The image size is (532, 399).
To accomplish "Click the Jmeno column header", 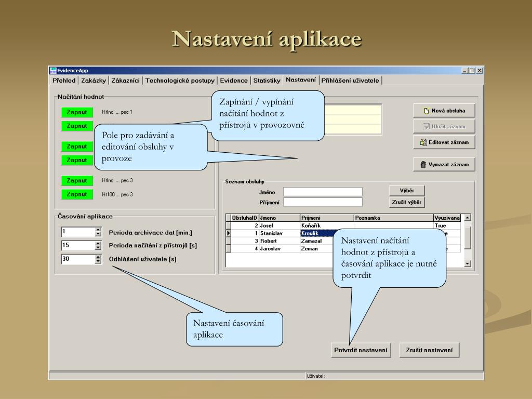I will click(279, 218).
